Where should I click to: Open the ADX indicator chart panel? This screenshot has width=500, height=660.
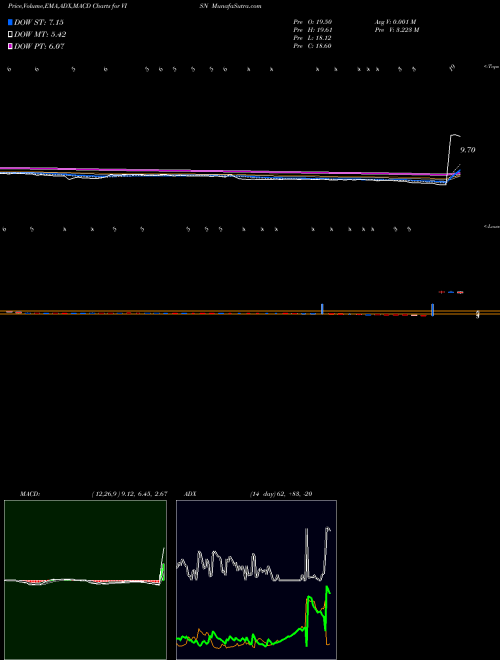(256, 580)
